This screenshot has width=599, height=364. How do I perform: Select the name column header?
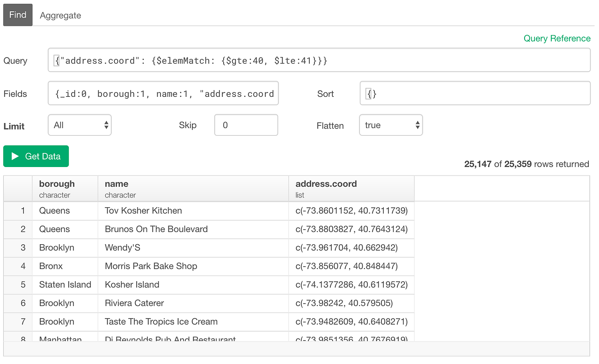[117, 184]
